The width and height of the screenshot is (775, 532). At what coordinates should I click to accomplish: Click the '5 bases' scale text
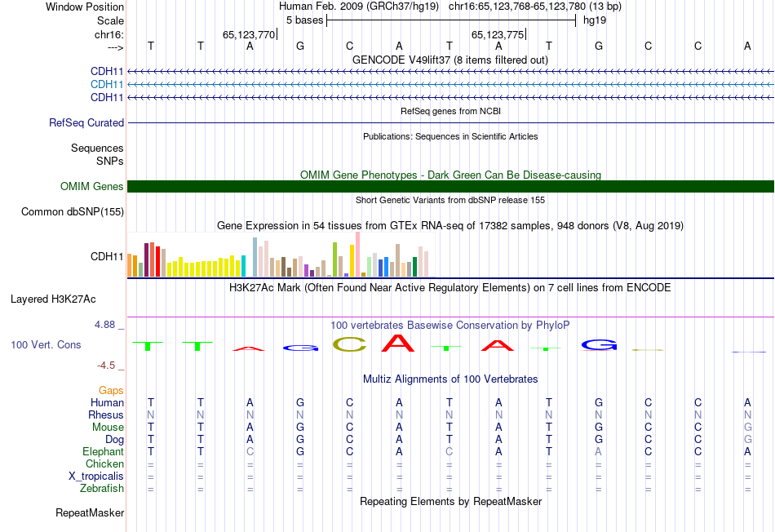point(304,20)
